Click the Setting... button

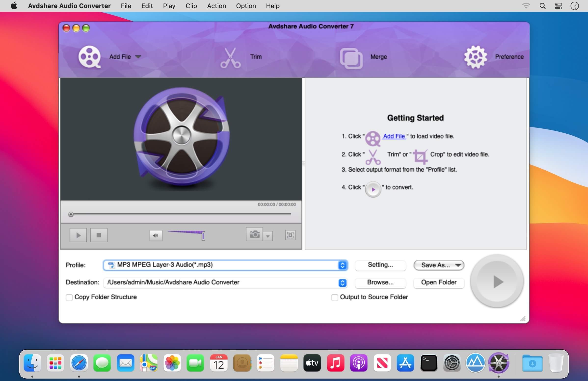[380, 265]
